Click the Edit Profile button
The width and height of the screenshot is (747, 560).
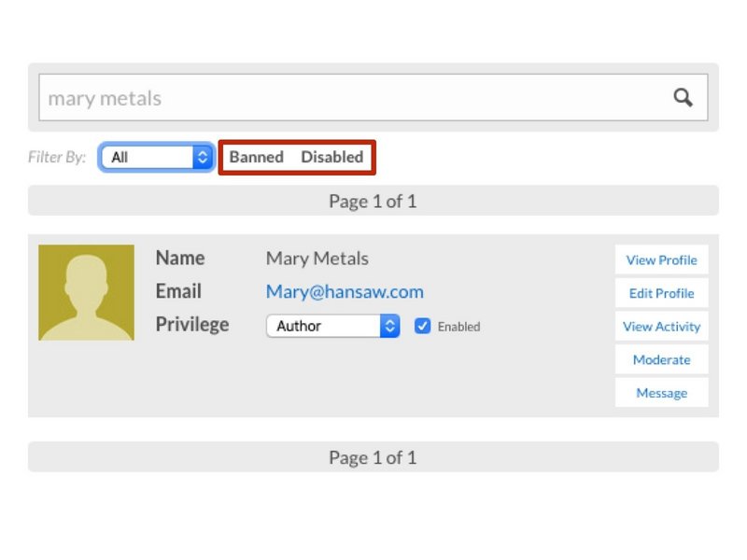coord(661,293)
